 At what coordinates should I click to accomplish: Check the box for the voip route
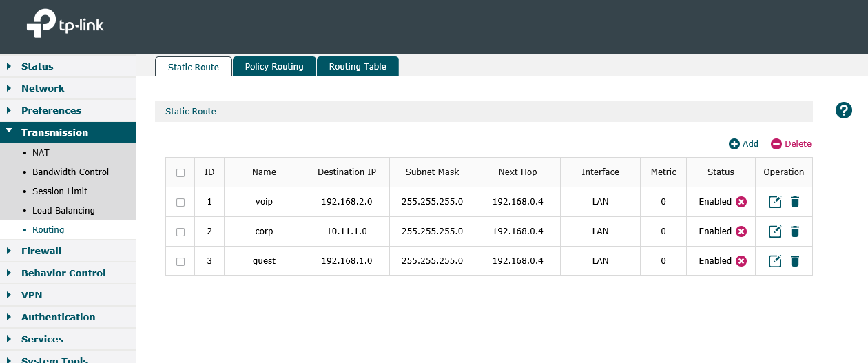point(180,203)
